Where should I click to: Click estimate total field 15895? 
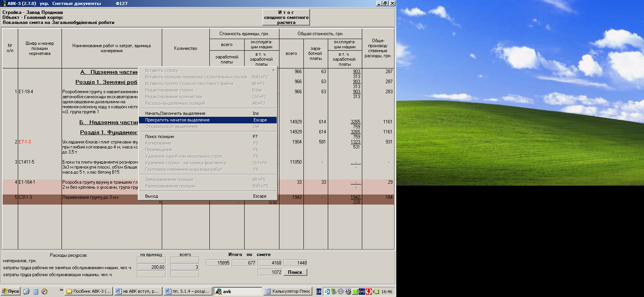[218, 263]
